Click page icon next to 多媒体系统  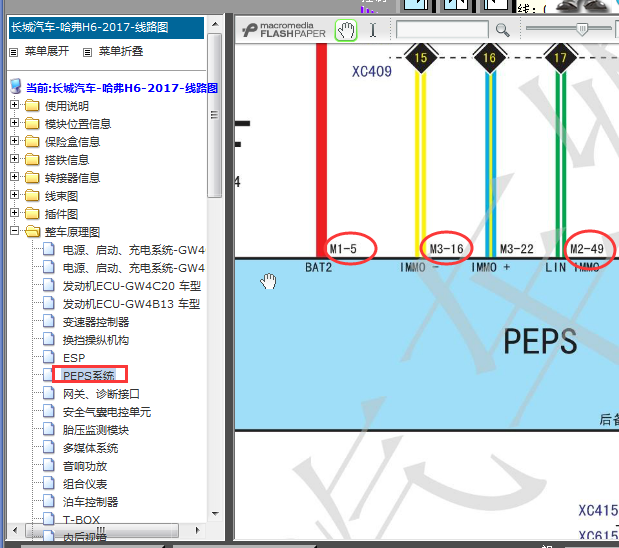49,447
